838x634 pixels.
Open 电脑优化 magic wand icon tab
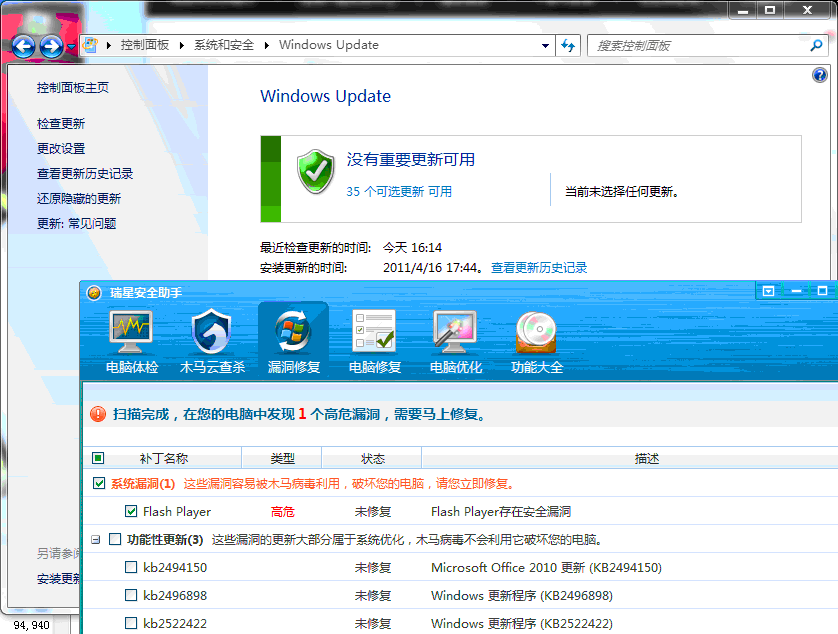click(456, 342)
